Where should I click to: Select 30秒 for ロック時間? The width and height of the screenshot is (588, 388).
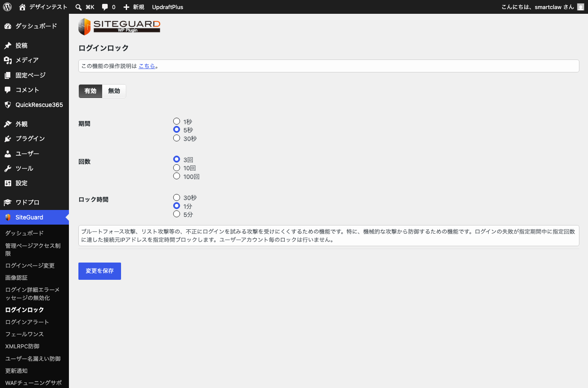[x=177, y=197]
